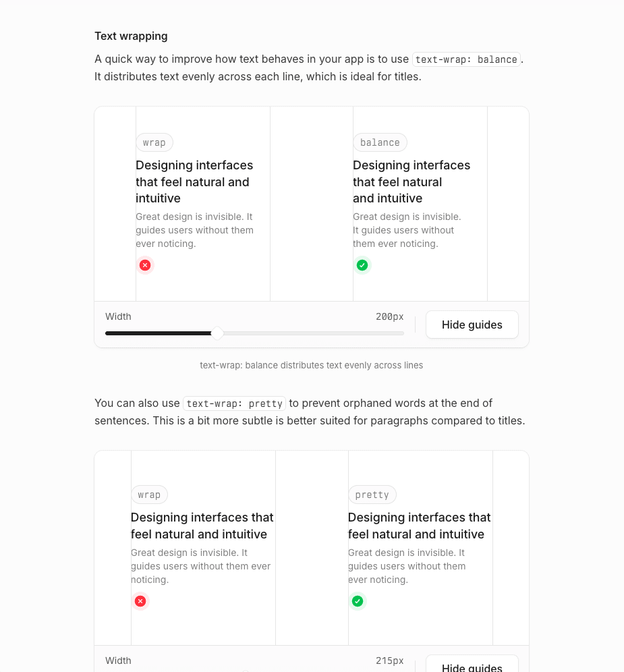This screenshot has width=624, height=672.
Task: Click the "wrap" badge in the pretty demo
Action: (x=149, y=495)
